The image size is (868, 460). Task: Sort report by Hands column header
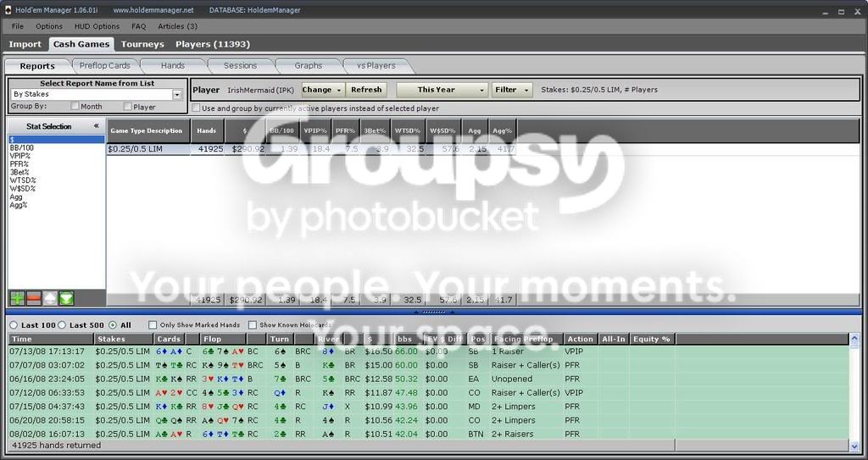207,130
